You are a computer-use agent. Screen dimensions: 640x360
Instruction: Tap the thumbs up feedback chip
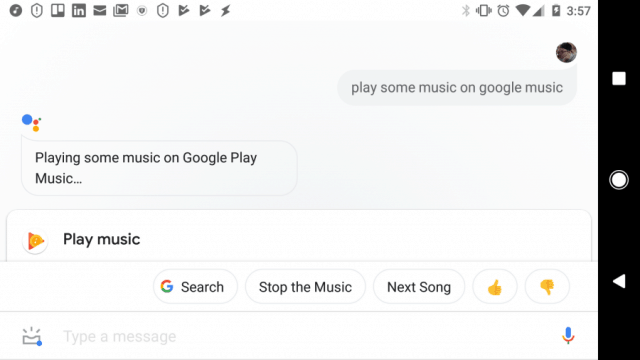point(495,287)
